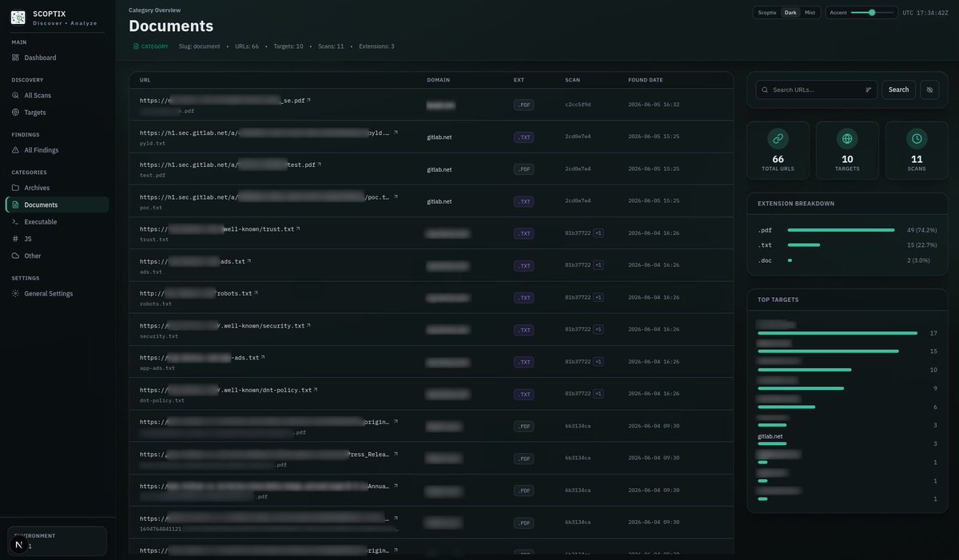Click the N avatar in environment box
Image resolution: width=959 pixels, height=560 pixels.
(x=19, y=544)
